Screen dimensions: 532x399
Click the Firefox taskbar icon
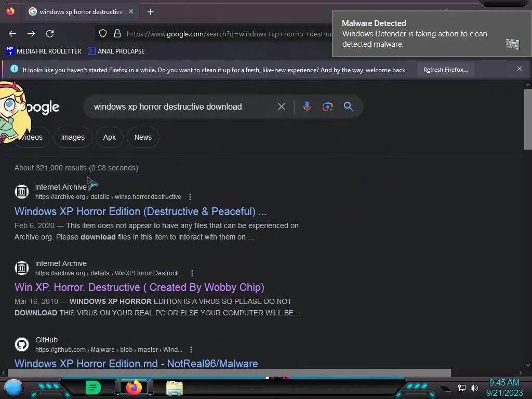pyautogui.click(x=134, y=388)
